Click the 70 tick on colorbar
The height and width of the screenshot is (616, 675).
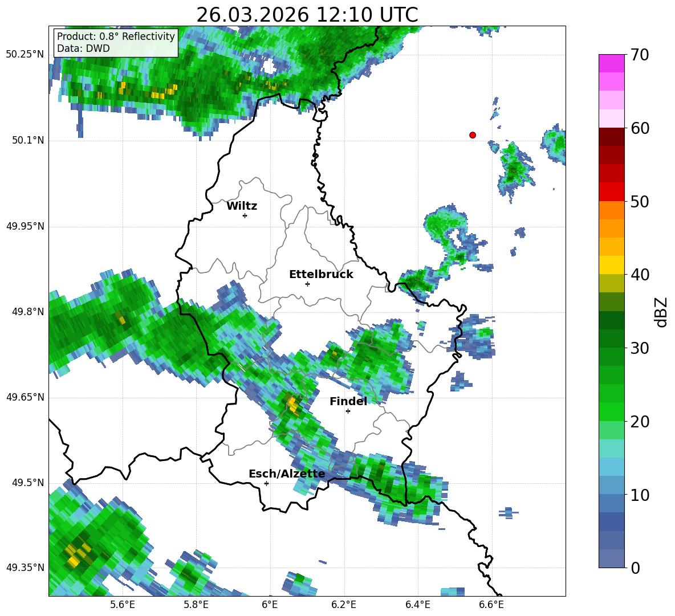pyautogui.click(x=640, y=55)
